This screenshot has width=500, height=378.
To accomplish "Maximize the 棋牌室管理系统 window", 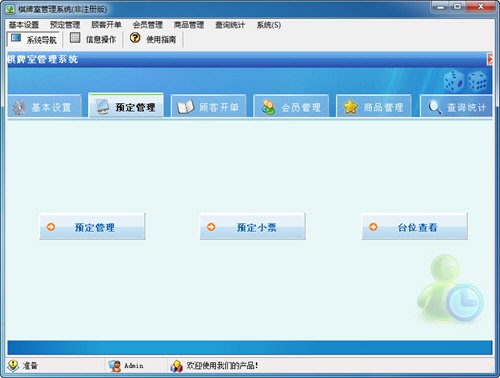I will coord(458,7).
